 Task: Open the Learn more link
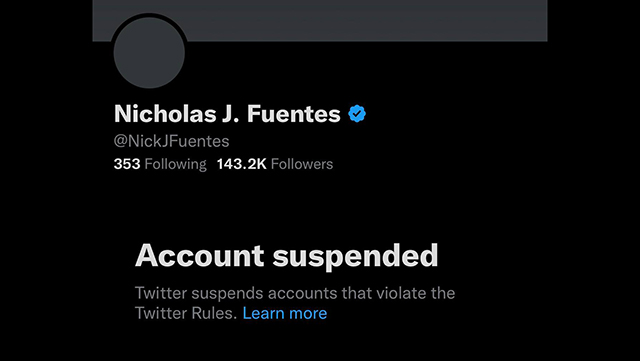coord(284,313)
